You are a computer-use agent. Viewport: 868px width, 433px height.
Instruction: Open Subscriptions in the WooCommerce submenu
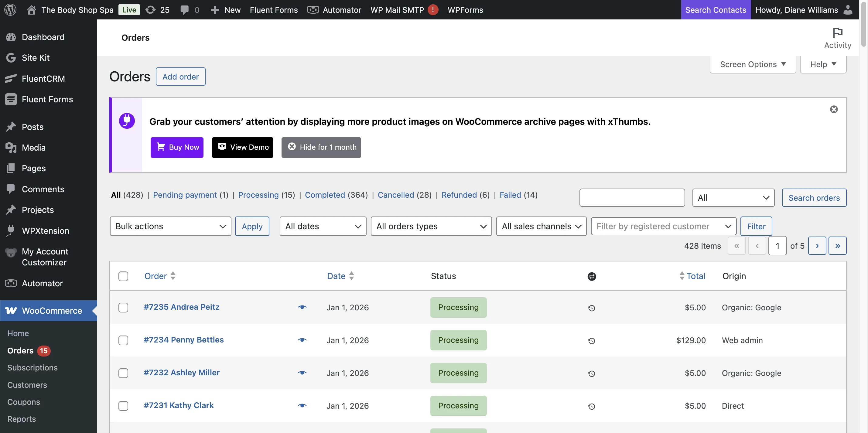(x=32, y=367)
